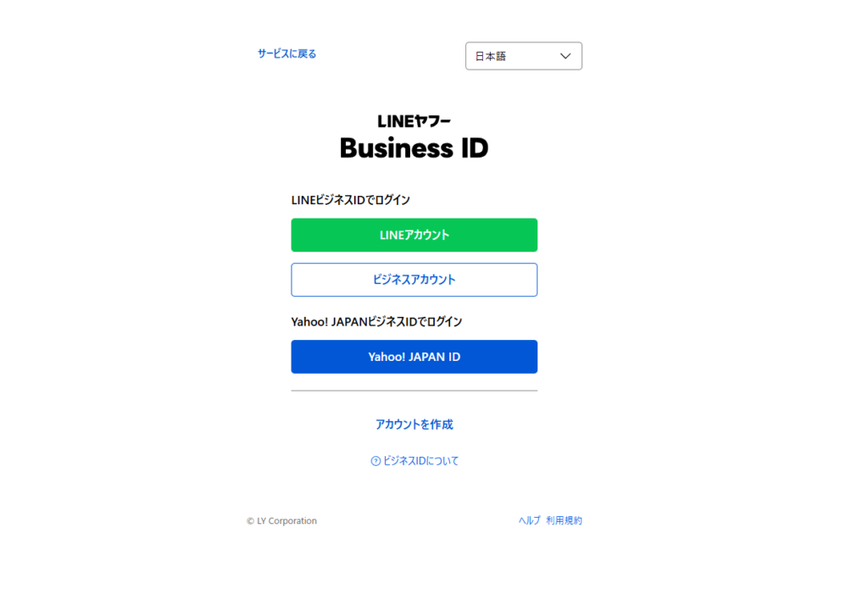The height and width of the screenshot is (589, 868).
Task: View the 利用規約 terms link
Action: click(x=564, y=520)
